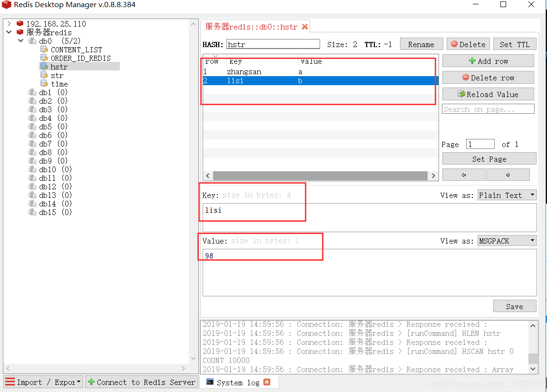Viewport: 547px width, 392px height.
Task: Click the db8 database icon
Action: [x=32, y=152]
